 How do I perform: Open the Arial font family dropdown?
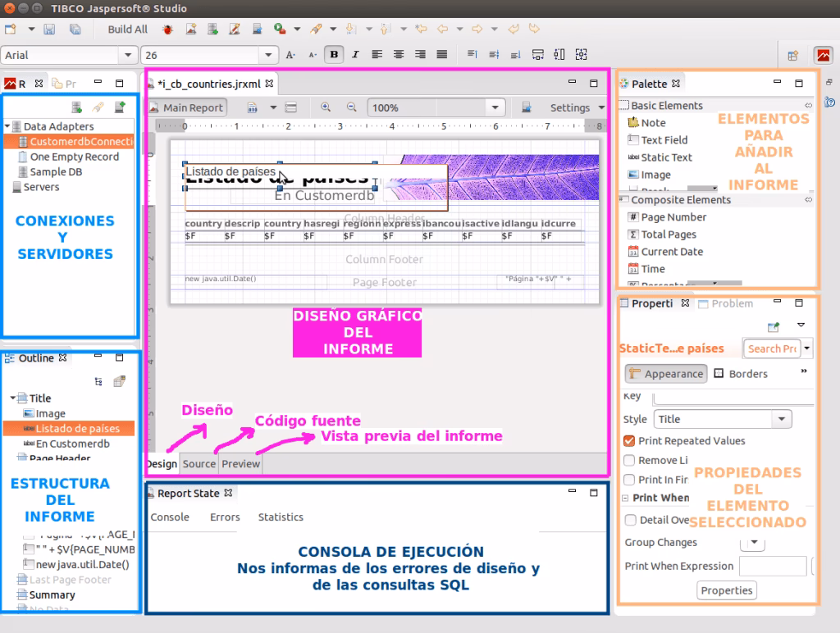[x=127, y=55]
